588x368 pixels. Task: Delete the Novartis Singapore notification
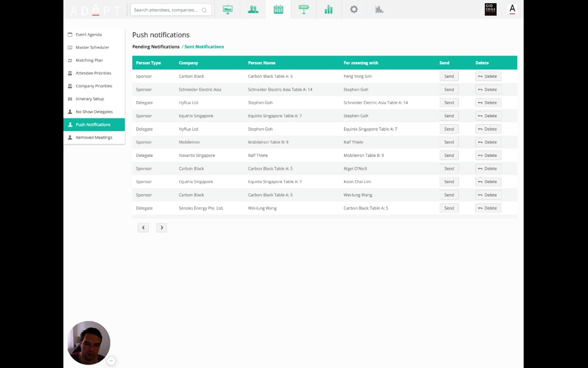(488, 155)
